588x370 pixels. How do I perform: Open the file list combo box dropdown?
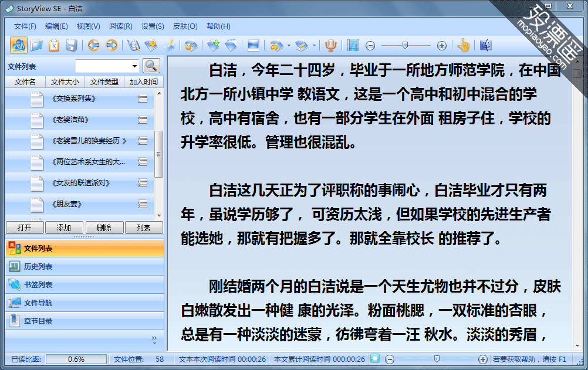coord(134,66)
